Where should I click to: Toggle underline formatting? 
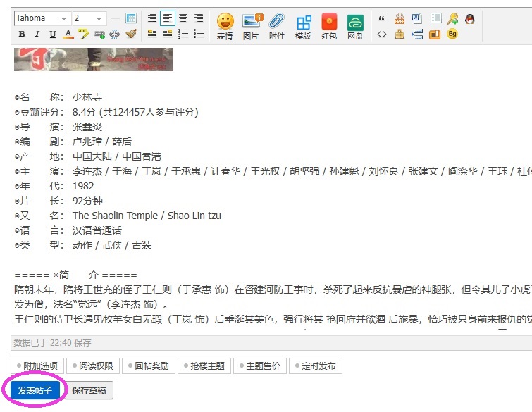click(x=52, y=34)
